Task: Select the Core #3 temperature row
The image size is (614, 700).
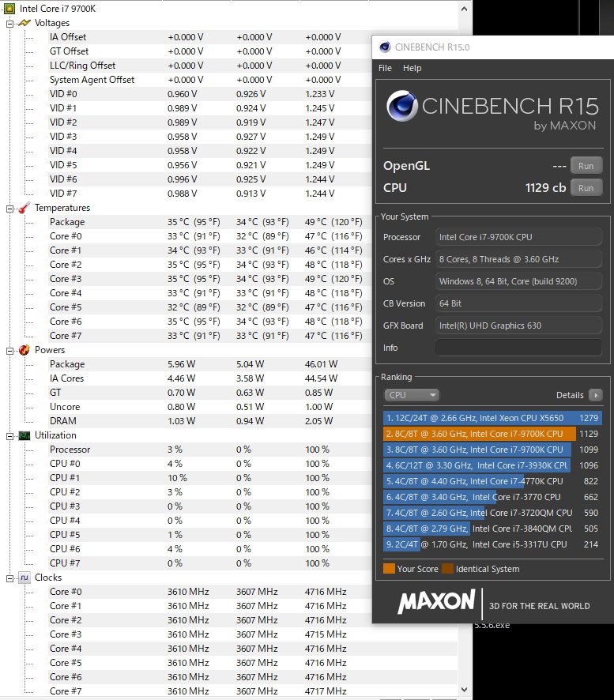Action: pyautogui.click(x=209, y=279)
